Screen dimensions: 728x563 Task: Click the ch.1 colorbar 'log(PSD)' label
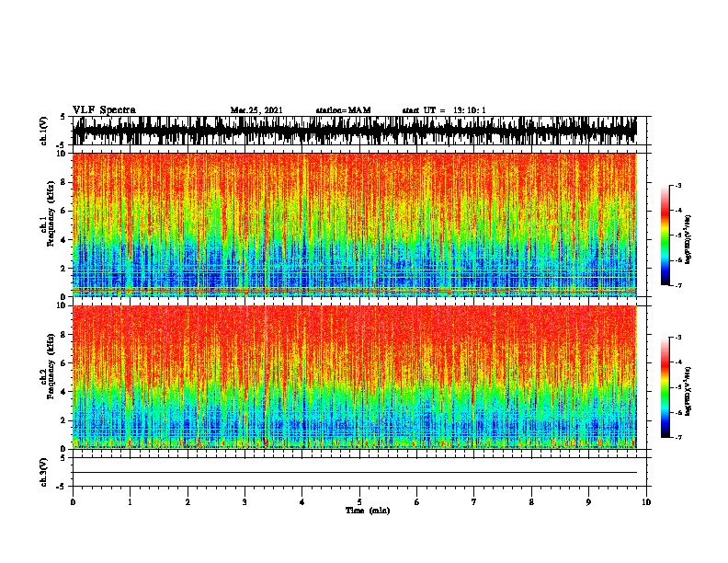[688, 239]
